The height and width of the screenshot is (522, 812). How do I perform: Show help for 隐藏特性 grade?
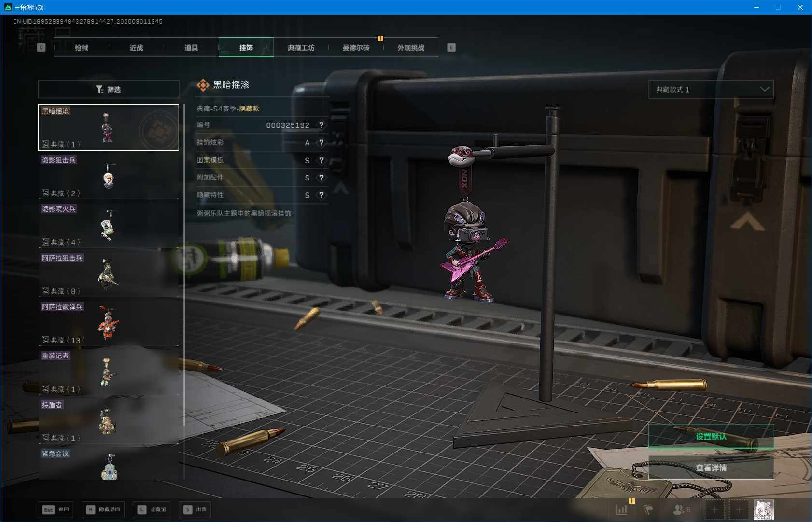click(322, 195)
